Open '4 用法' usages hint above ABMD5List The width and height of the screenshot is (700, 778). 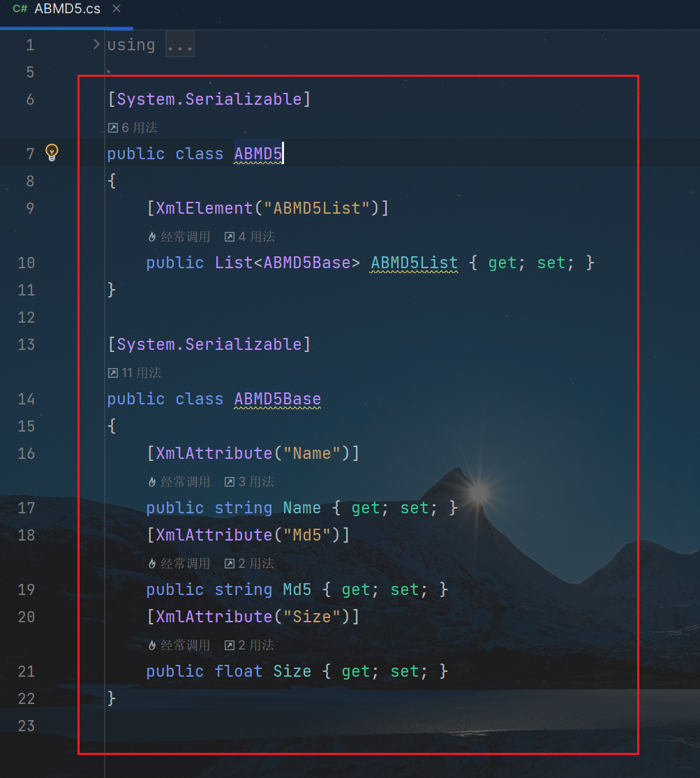(x=250, y=237)
